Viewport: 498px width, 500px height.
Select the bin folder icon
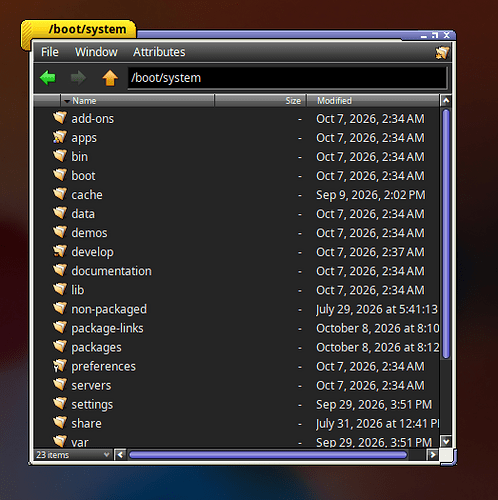pyautogui.click(x=60, y=156)
